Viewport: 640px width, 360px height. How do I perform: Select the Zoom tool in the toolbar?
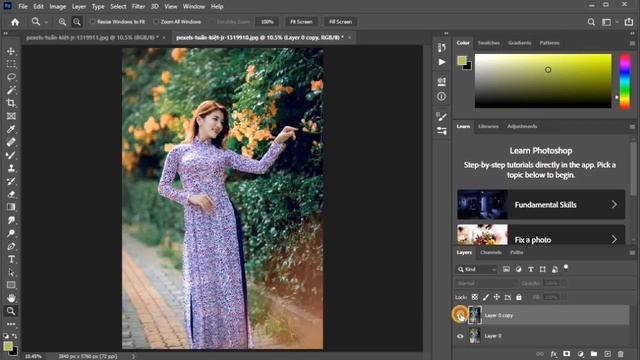(x=11, y=311)
